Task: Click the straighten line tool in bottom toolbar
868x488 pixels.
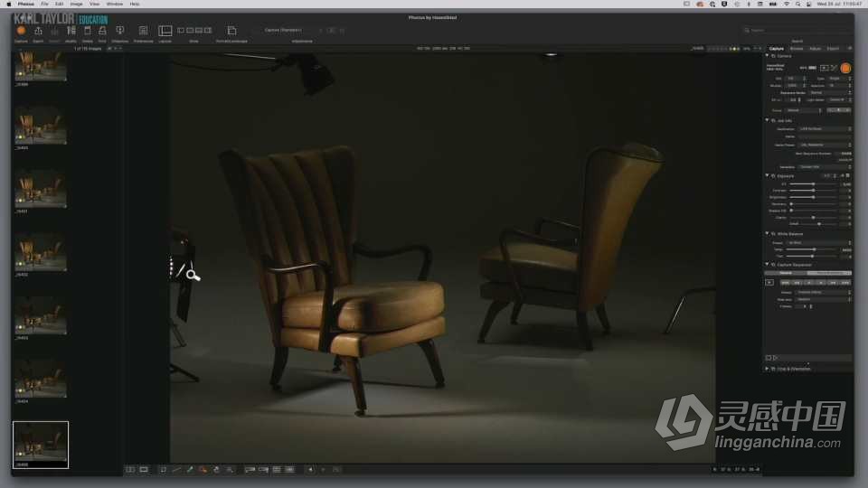Action: pos(176,470)
